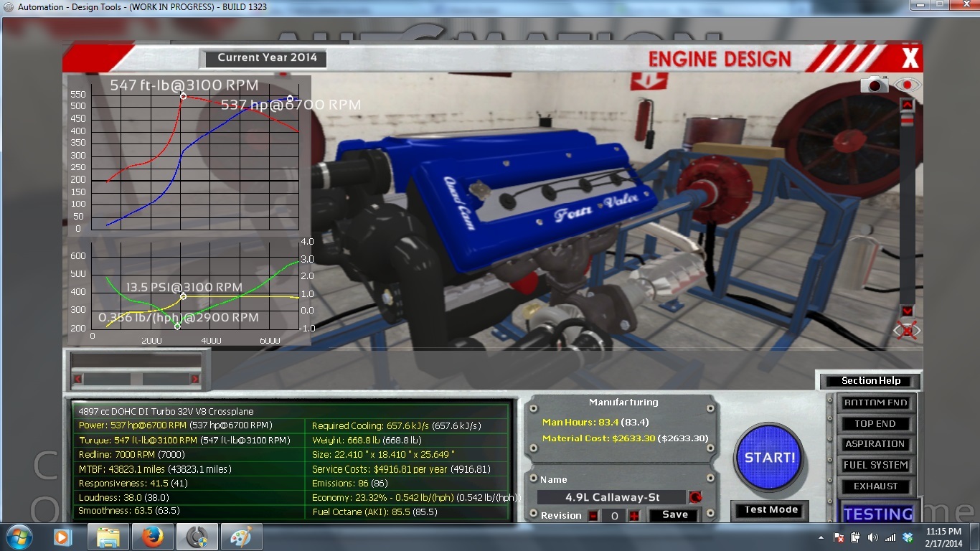The height and width of the screenshot is (551, 980).
Task: Click the red refresh icon beside engine name
Action: tap(694, 496)
